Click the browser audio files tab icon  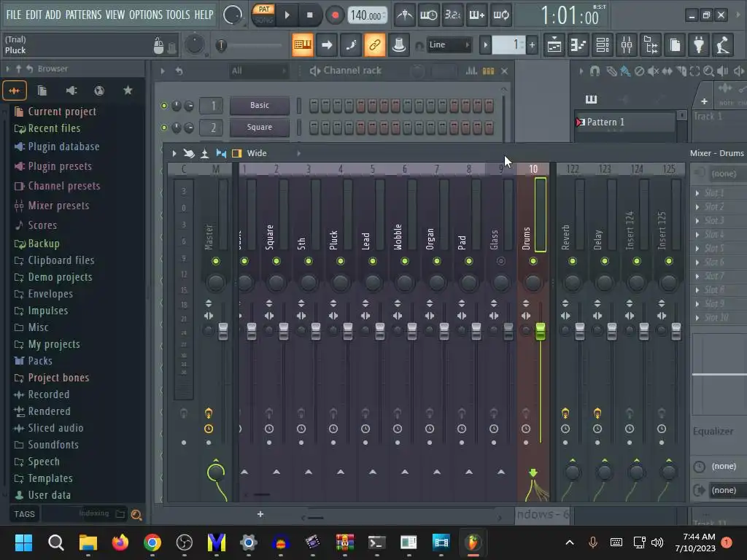click(15, 90)
